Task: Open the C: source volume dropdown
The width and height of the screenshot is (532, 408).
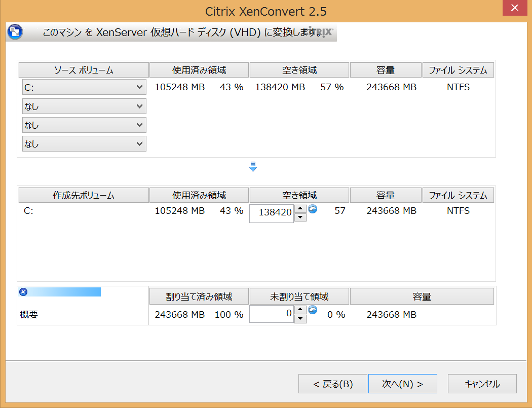Action: (84, 87)
